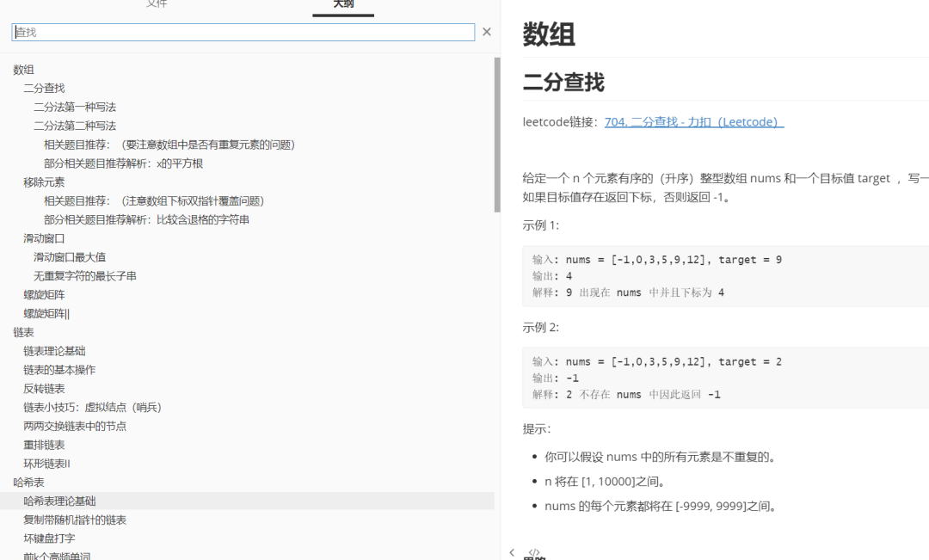The image size is (929, 560).
Task: Go to 坏键盘打字 in outline
Action: point(49,538)
